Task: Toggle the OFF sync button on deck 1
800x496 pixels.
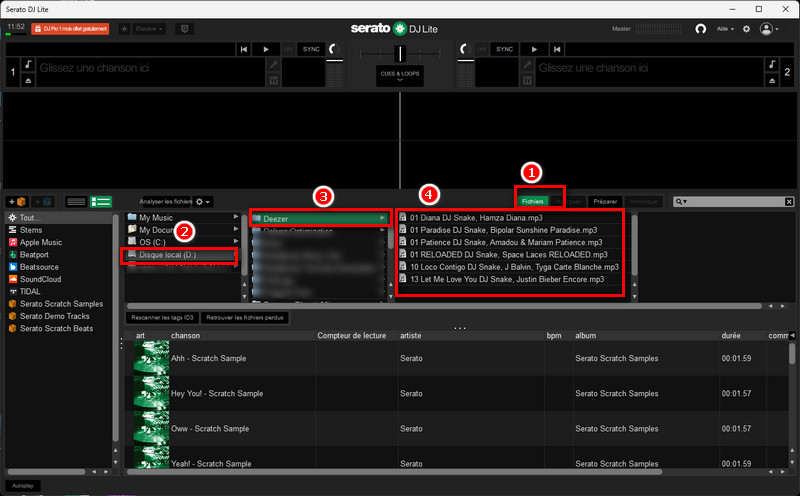Action: click(x=289, y=49)
